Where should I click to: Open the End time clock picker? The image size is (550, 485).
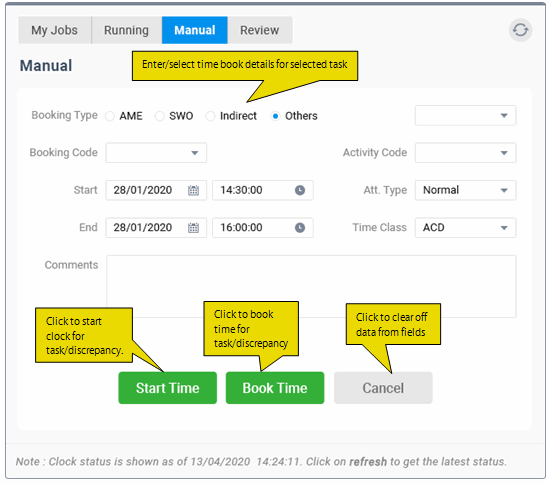[x=300, y=228]
